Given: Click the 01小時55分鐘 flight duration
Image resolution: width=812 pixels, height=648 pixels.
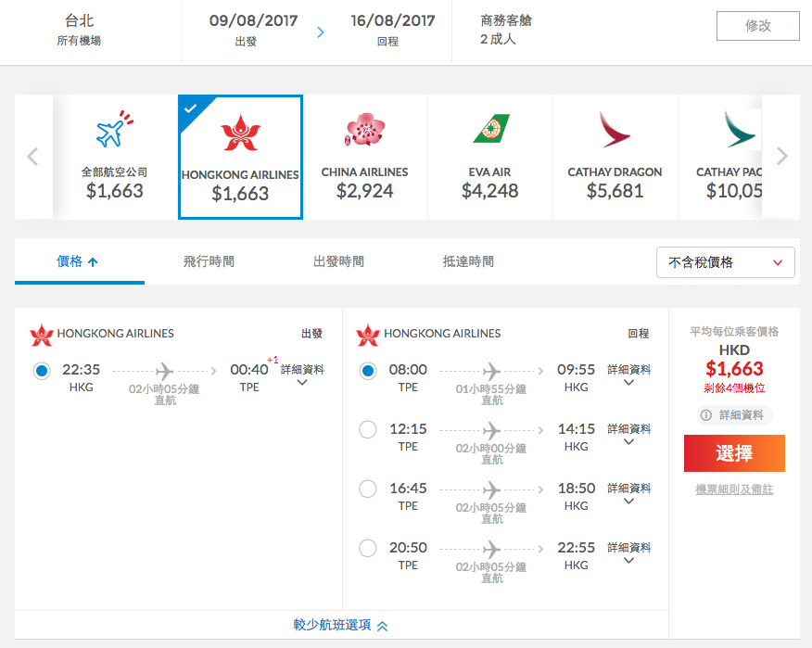Looking at the screenshot, I should (491, 389).
